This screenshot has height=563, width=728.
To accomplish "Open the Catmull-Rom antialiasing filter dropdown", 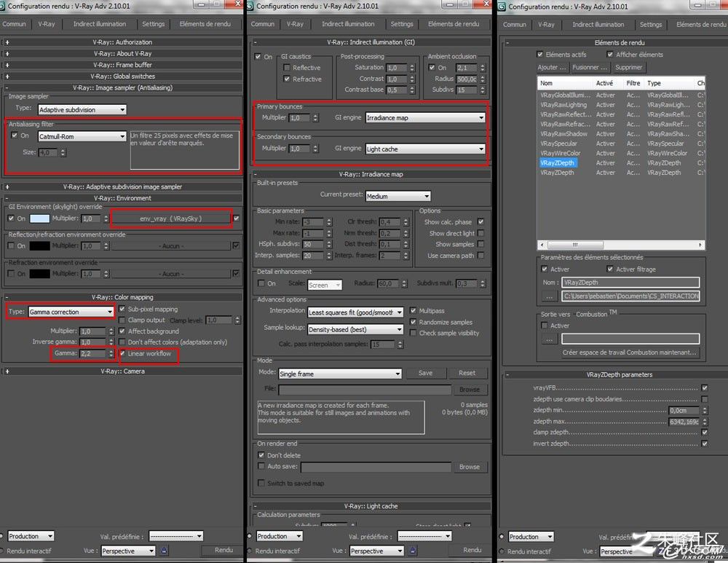I will click(82, 137).
